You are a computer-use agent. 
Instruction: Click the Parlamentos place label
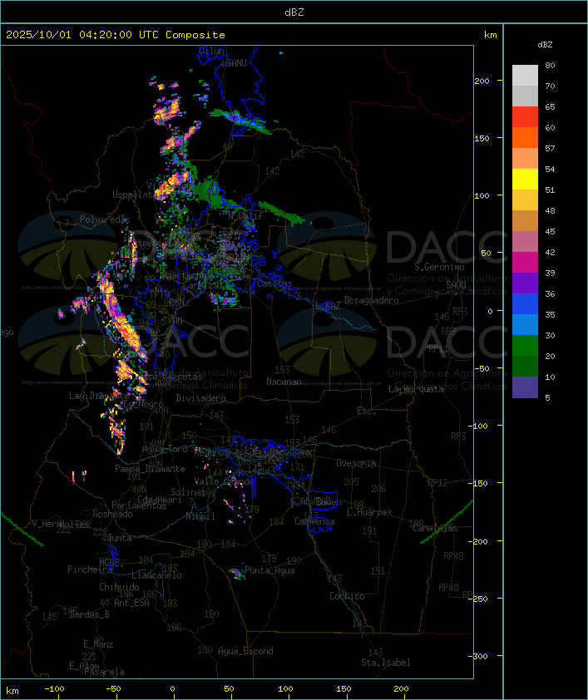point(139,505)
